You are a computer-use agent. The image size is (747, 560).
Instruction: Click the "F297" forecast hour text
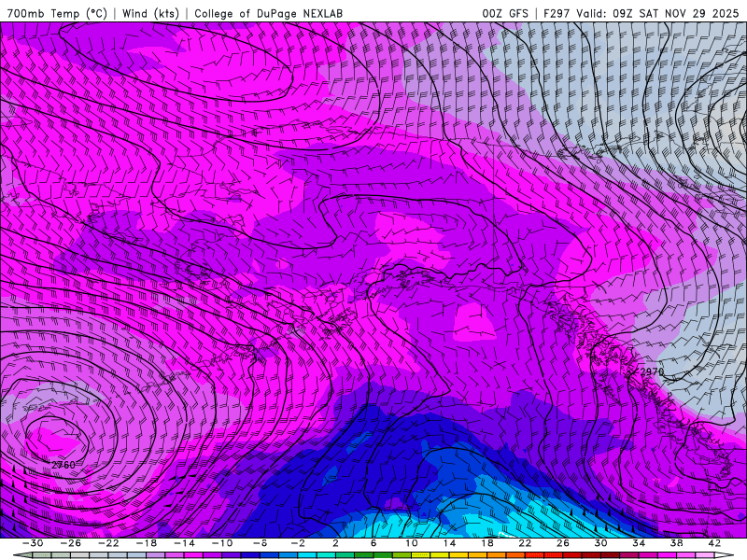(557, 13)
